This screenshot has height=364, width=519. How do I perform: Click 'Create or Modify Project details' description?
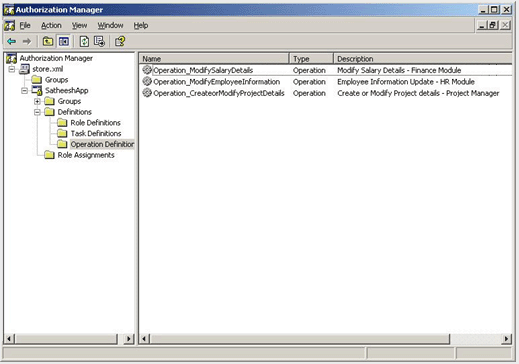(388, 93)
